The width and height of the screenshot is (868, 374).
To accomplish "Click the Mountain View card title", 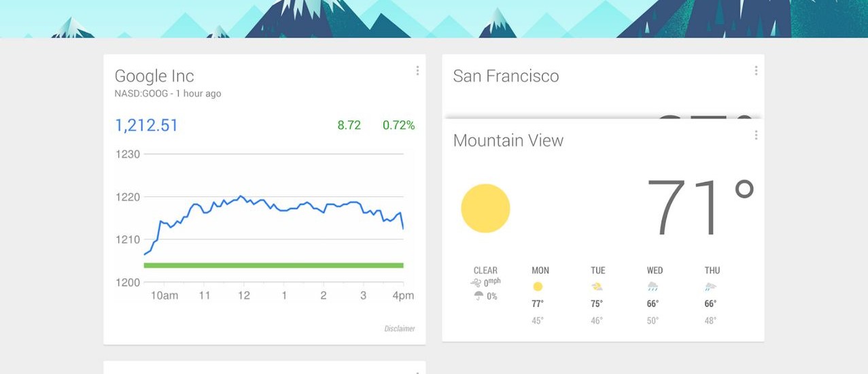I will [x=508, y=141].
